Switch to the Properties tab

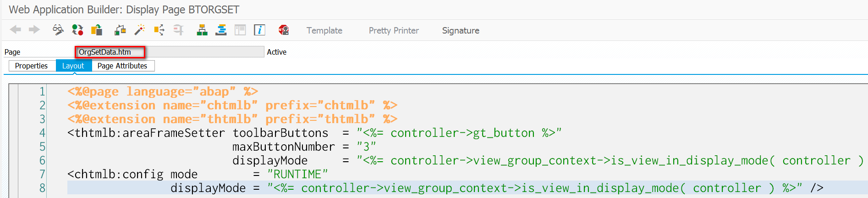coord(31,66)
